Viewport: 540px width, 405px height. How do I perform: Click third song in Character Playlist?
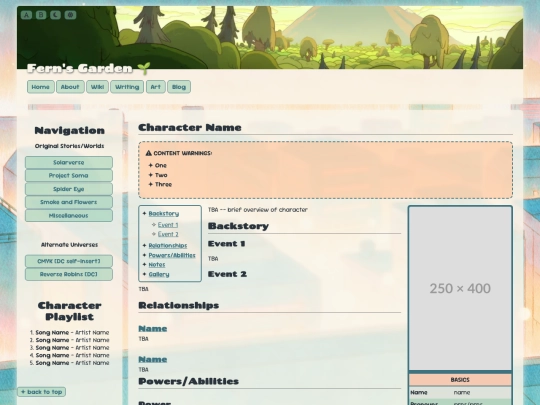[x=72, y=347]
